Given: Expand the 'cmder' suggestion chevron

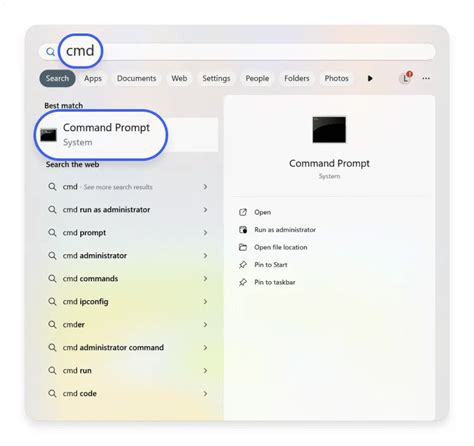Looking at the screenshot, I should point(205,324).
